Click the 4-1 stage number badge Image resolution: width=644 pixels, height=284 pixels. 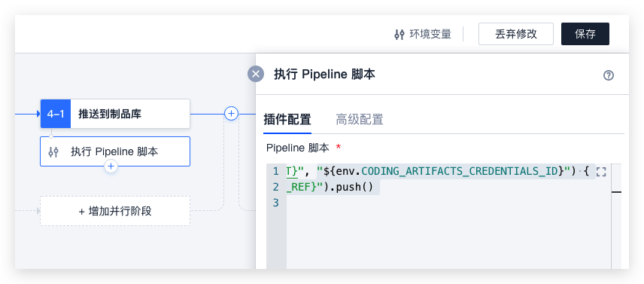click(56, 114)
